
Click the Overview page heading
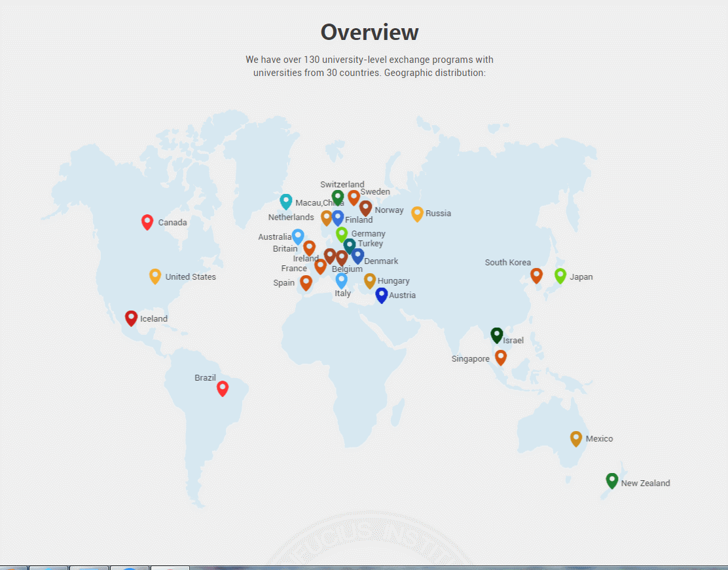click(x=369, y=32)
